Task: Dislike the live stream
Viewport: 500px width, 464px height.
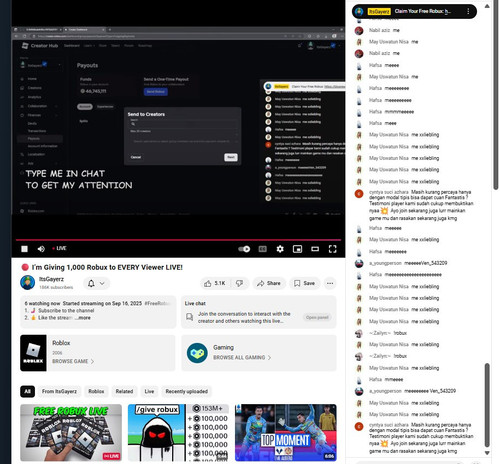Action: coord(239,283)
